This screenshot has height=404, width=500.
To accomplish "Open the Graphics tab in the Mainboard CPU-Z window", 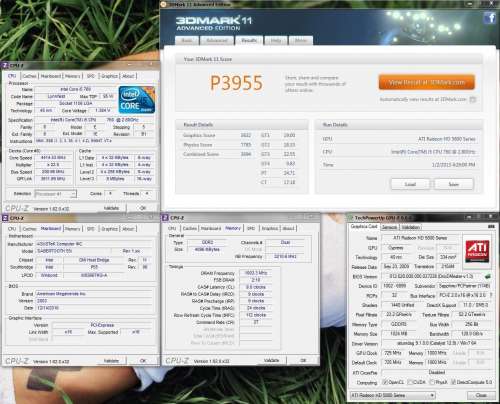I will click(109, 229).
